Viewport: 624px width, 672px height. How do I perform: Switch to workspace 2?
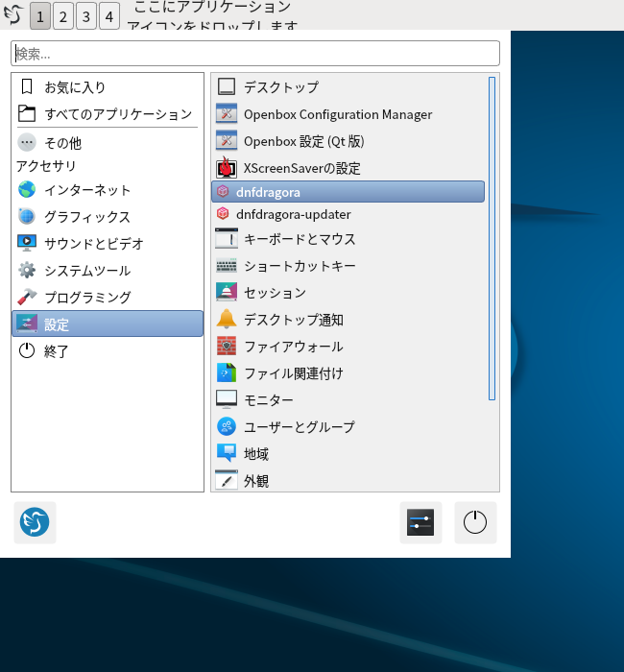tap(63, 16)
